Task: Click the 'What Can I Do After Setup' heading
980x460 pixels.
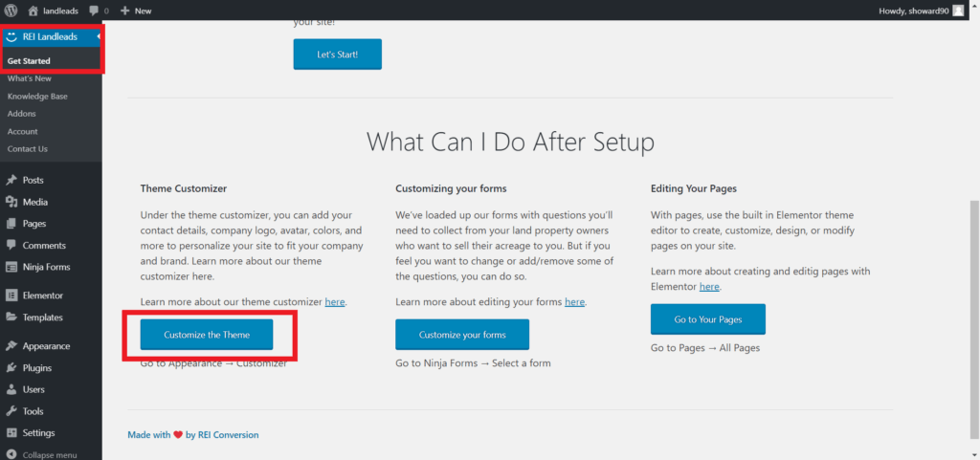Action: (510, 142)
